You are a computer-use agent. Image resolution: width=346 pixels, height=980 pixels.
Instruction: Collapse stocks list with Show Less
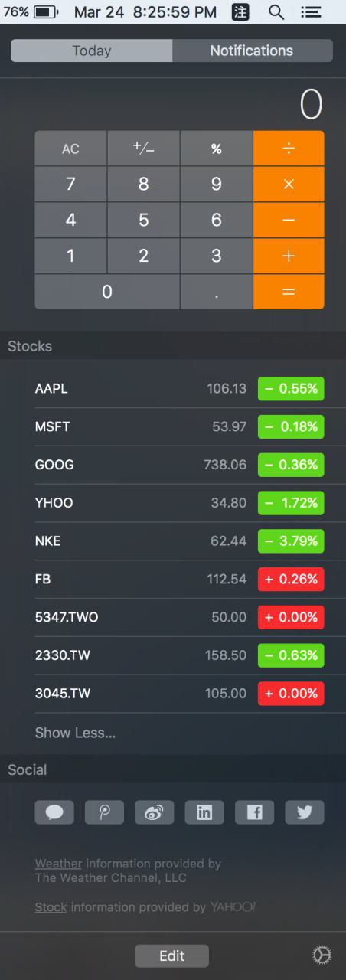click(75, 733)
